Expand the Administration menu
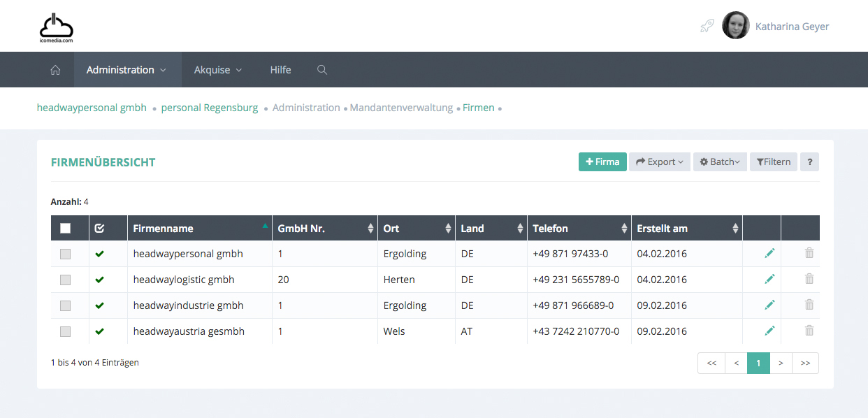 pos(126,70)
